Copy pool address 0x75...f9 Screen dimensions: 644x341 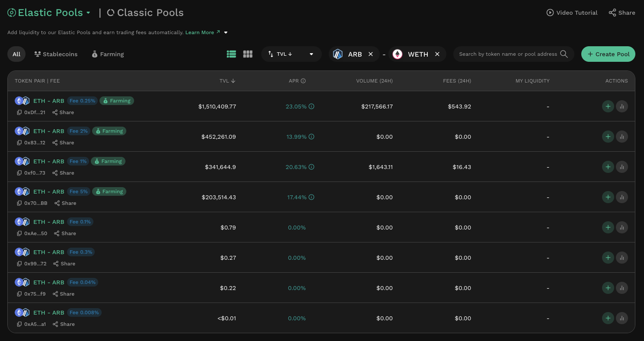tap(19, 294)
